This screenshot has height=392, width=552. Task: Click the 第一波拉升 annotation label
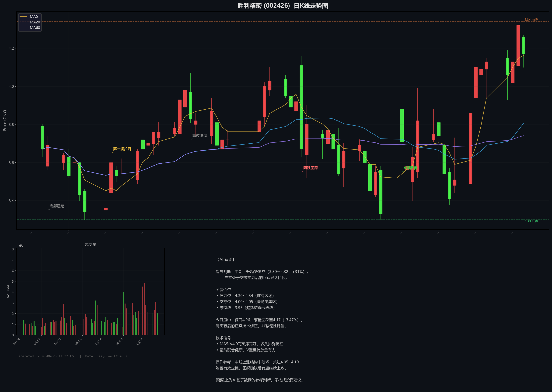[x=122, y=149]
